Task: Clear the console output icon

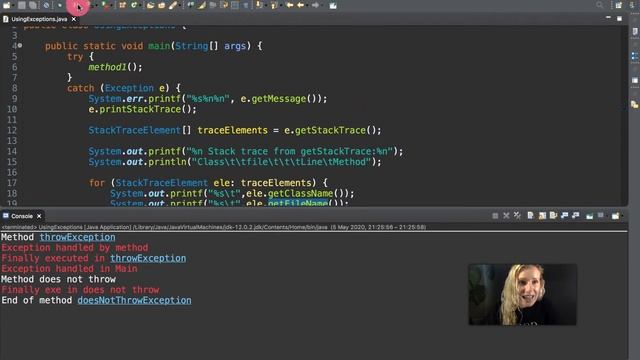Action: [x=530, y=216]
